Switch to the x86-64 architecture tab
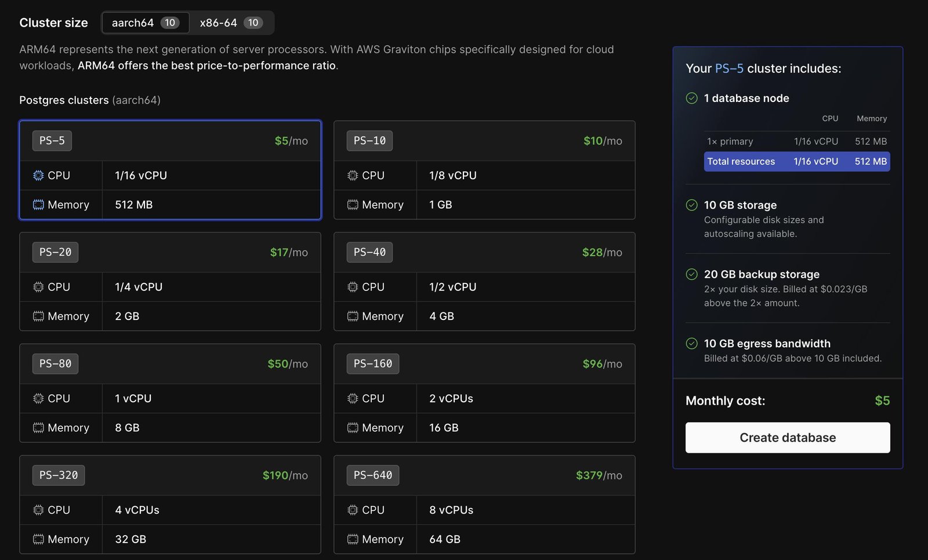This screenshot has width=928, height=560. coord(230,23)
